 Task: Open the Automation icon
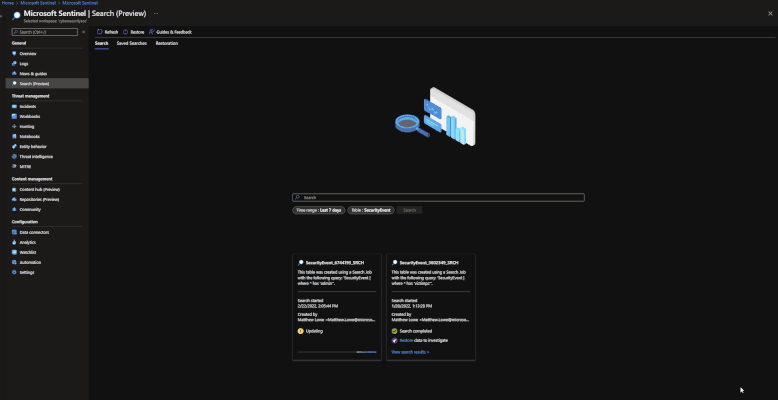(x=14, y=262)
